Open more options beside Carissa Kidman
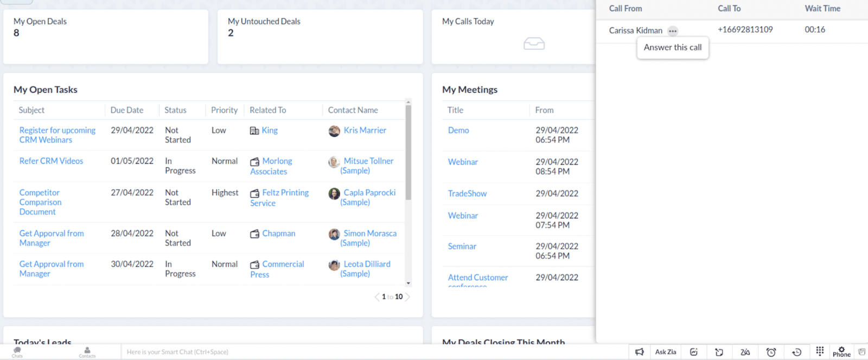This screenshot has width=868, height=360. click(673, 31)
